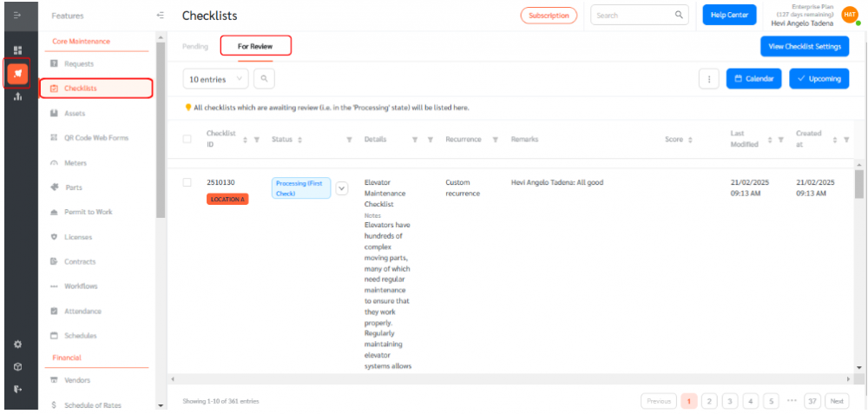This screenshot has width=868, height=414.
Task: Click the magnifier icon in Search box
Action: (x=679, y=15)
